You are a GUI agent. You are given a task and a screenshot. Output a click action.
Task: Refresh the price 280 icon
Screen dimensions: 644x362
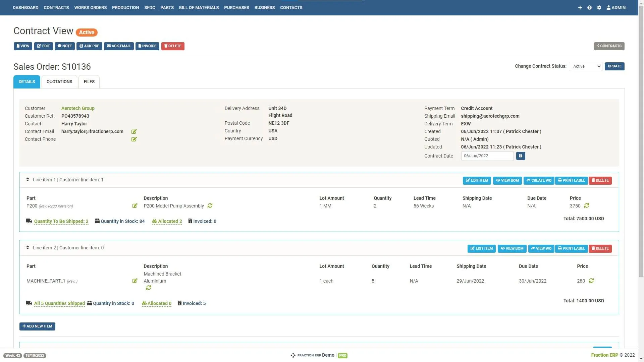[x=591, y=281]
